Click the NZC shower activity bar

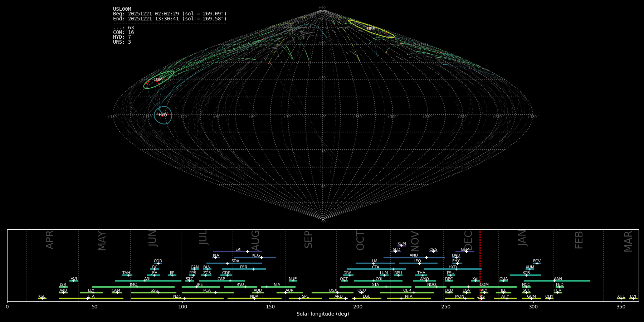click(x=177, y=298)
